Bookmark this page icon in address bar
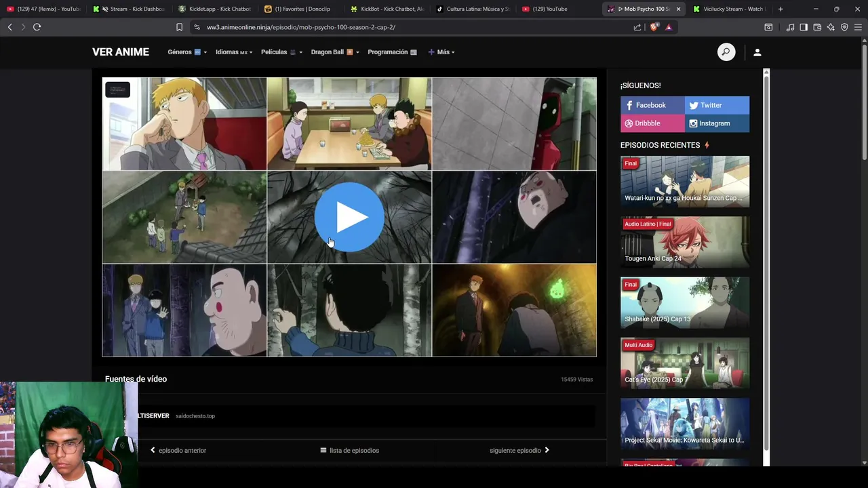The image size is (868, 488). point(179,27)
